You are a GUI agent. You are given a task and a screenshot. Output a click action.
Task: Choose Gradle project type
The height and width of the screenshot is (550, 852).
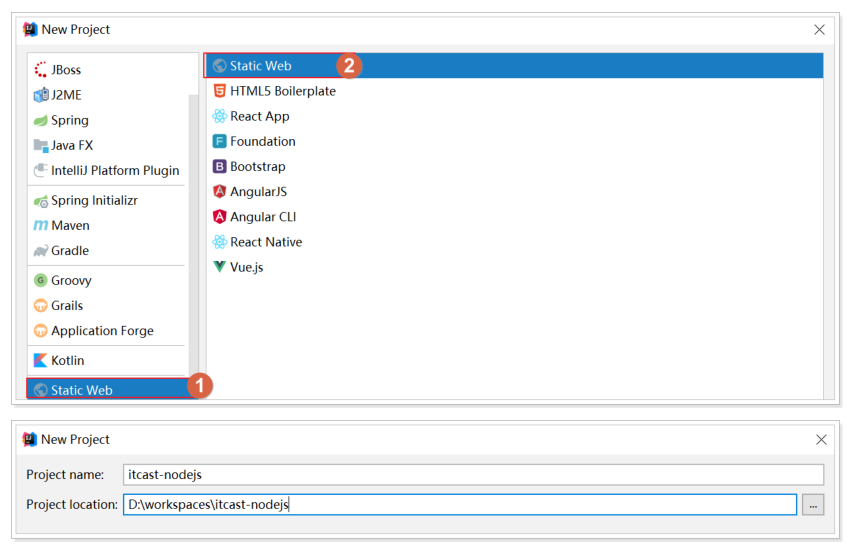click(108, 251)
